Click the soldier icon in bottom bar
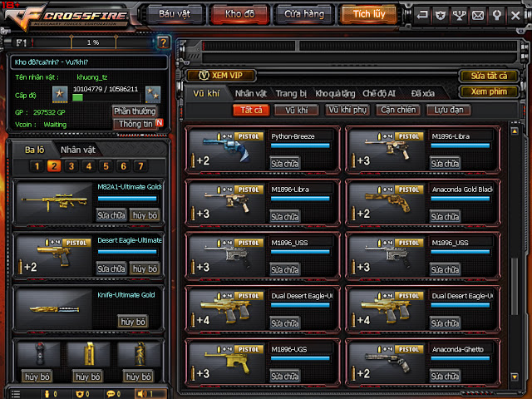The width and height of the screenshot is (532, 399). [x=47, y=394]
